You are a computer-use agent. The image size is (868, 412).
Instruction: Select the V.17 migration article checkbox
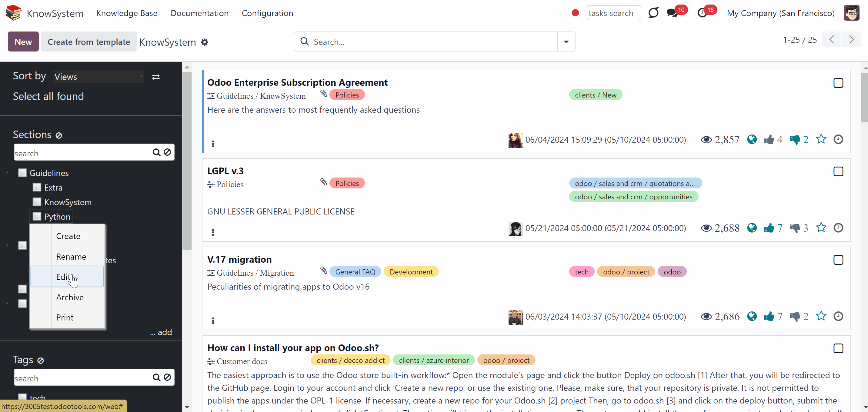coord(838,260)
